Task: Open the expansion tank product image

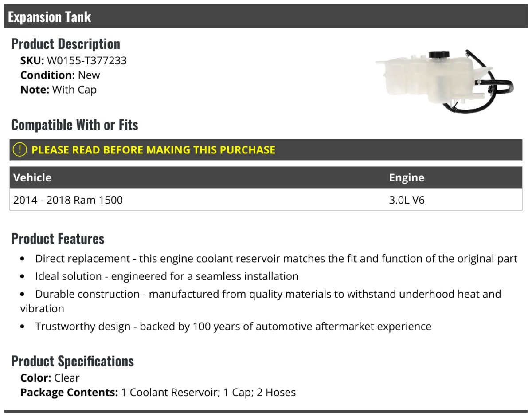Action: coord(444,80)
